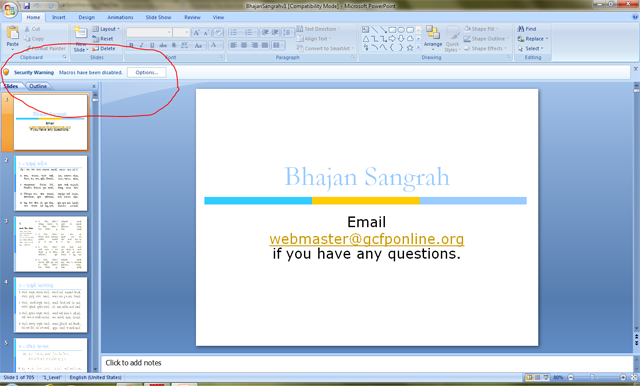Image resolution: width=640 pixels, height=386 pixels.
Task: Click the zoom slider in status bar
Action: 597,377
